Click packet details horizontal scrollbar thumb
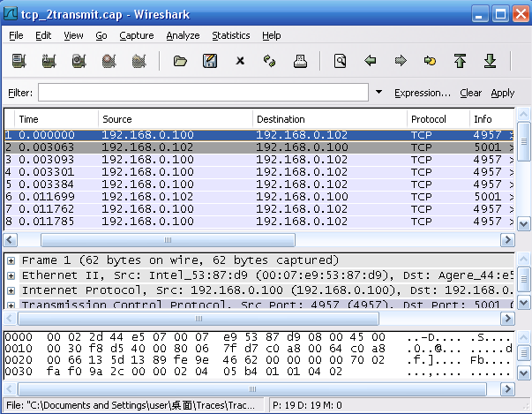532x414 pixels. (x=199, y=319)
